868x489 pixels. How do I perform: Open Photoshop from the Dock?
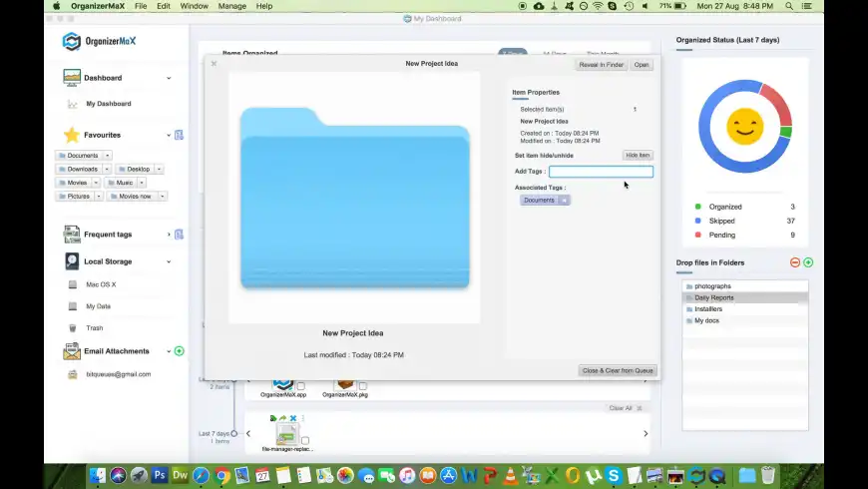[160, 475]
